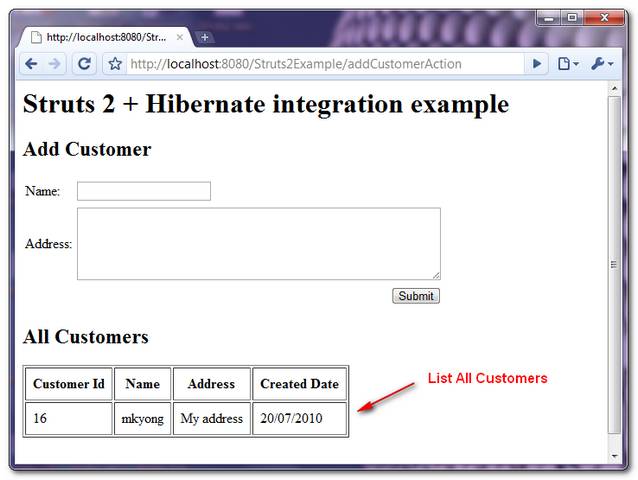This screenshot has height=480, width=638.
Task: Click the browser forward arrow
Action: 54,64
